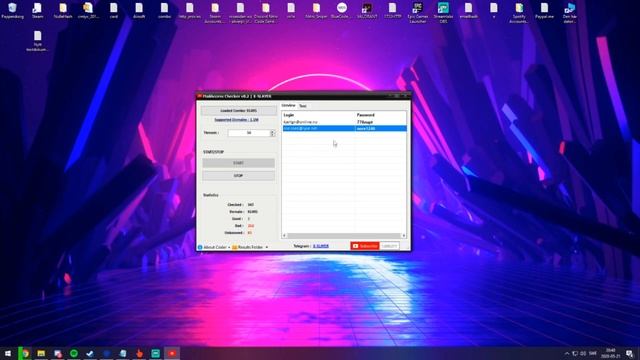Click the STOP button

point(238,176)
